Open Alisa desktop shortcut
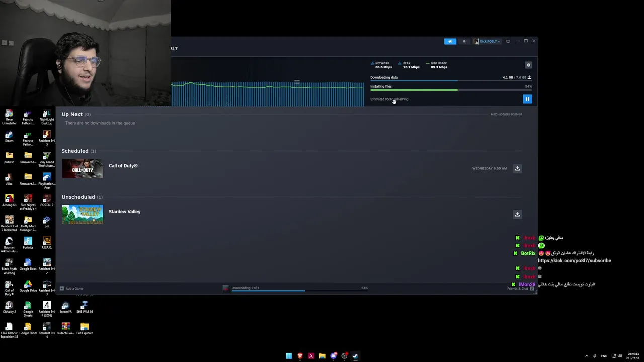 coord(9,179)
